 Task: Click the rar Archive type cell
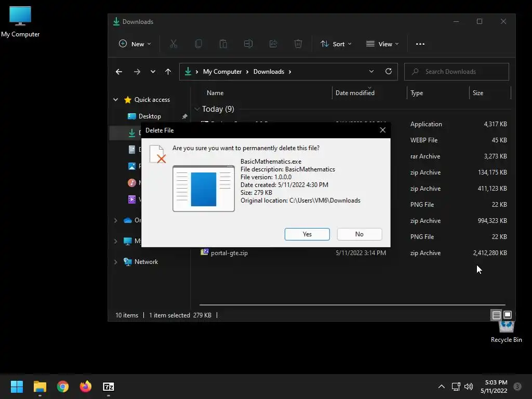click(x=425, y=156)
